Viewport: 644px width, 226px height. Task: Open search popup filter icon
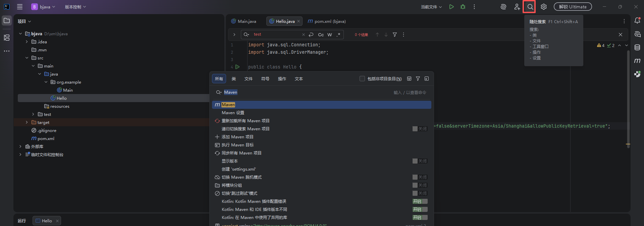[x=418, y=79]
